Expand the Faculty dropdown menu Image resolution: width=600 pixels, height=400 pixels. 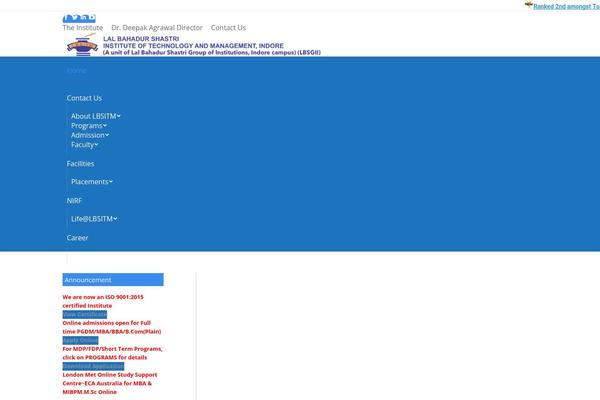click(85, 145)
